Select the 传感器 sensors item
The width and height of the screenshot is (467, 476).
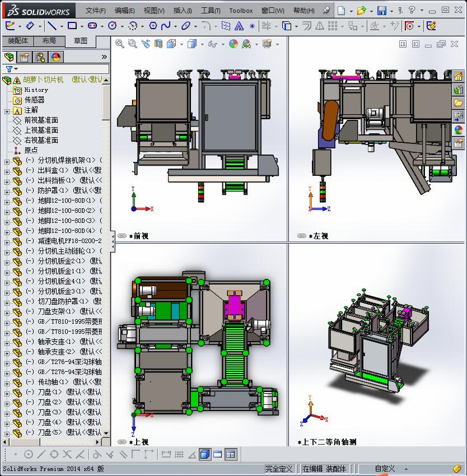(34, 100)
